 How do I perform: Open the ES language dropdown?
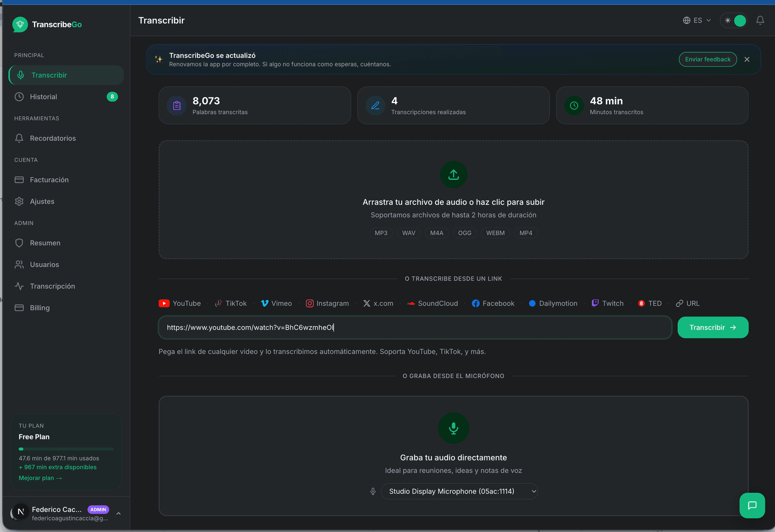[x=697, y=20]
